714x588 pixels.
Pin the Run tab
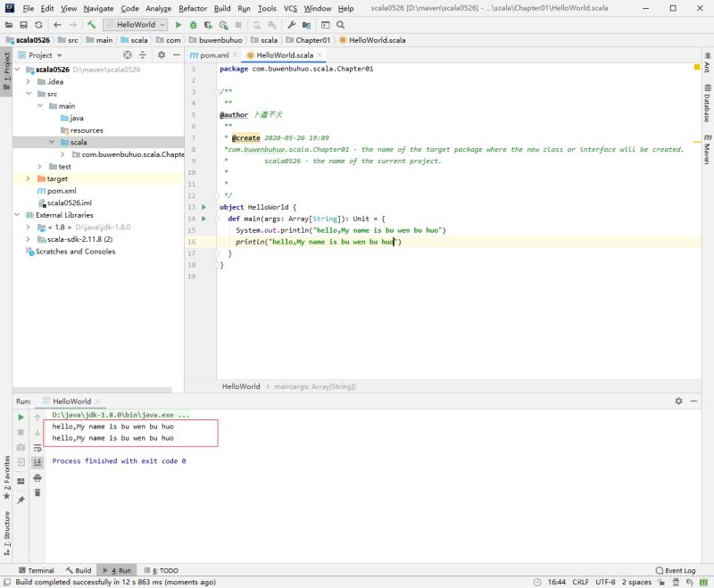(x=21, y=501)
